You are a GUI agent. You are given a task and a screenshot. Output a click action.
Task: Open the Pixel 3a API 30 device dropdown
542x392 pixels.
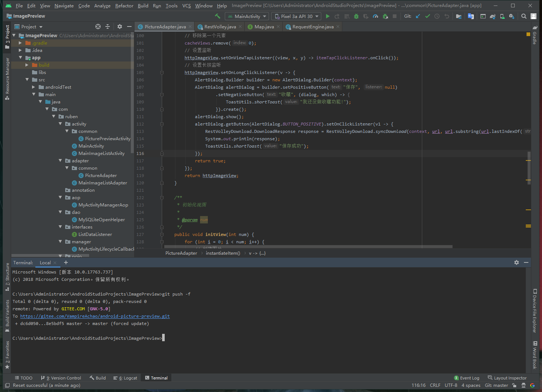pyautogui.click(x=296, y=16)
